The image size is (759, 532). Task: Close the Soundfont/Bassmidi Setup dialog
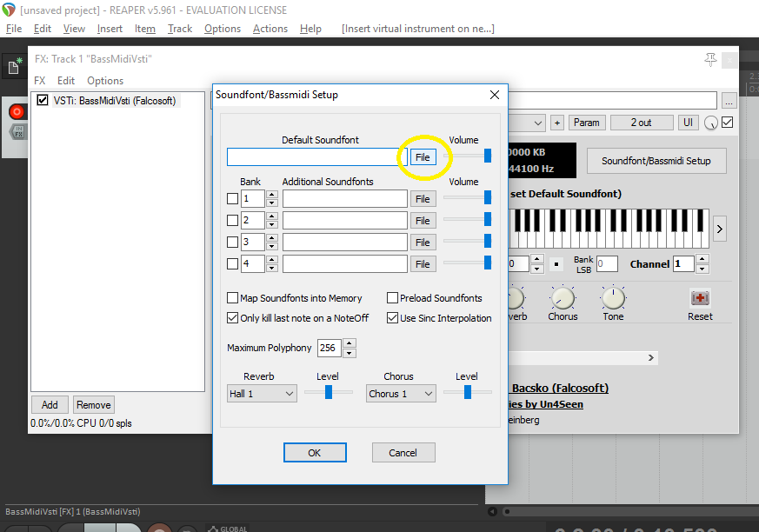click(494, 95)
